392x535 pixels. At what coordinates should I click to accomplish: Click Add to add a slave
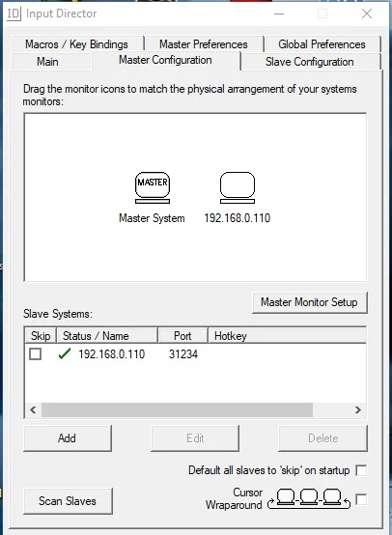(68, 438)
